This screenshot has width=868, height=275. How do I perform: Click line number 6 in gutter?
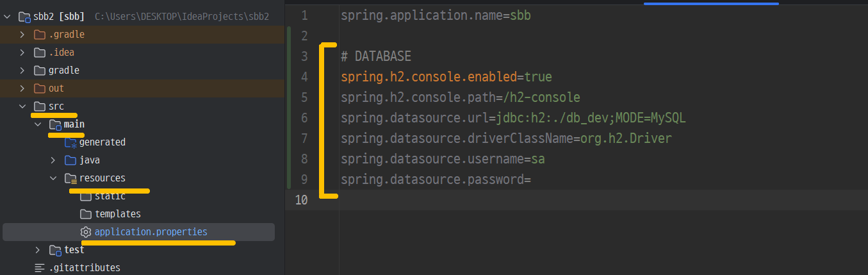point(304,118)
